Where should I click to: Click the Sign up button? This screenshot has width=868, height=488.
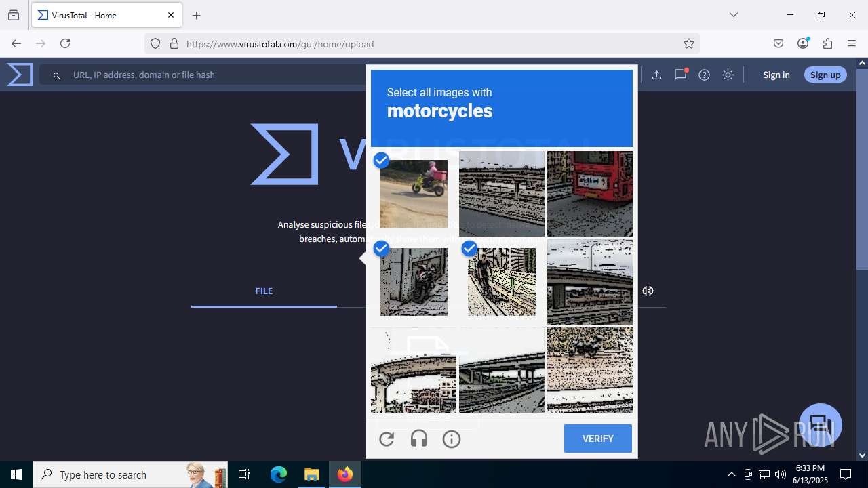825,75
